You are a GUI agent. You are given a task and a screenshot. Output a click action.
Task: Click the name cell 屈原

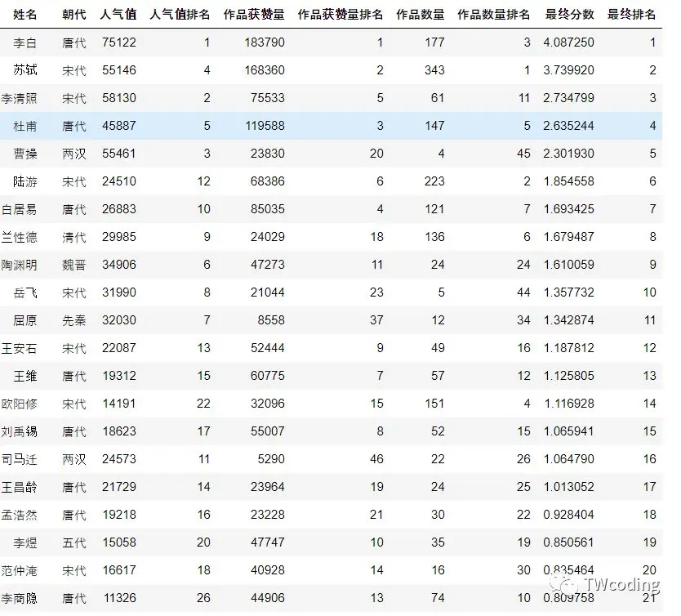(24, 320)
